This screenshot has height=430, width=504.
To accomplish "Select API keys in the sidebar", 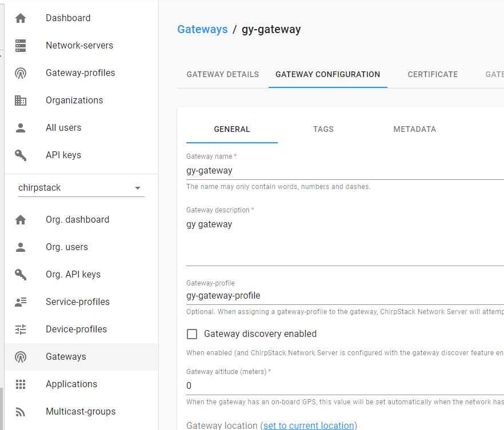I will click(81, 155).
